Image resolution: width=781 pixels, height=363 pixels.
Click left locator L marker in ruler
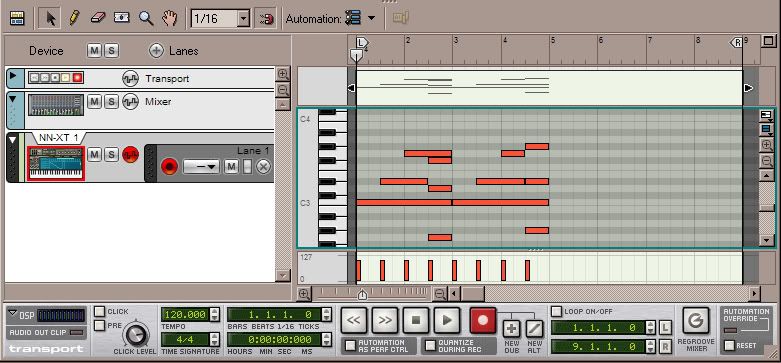pos(362,42)
